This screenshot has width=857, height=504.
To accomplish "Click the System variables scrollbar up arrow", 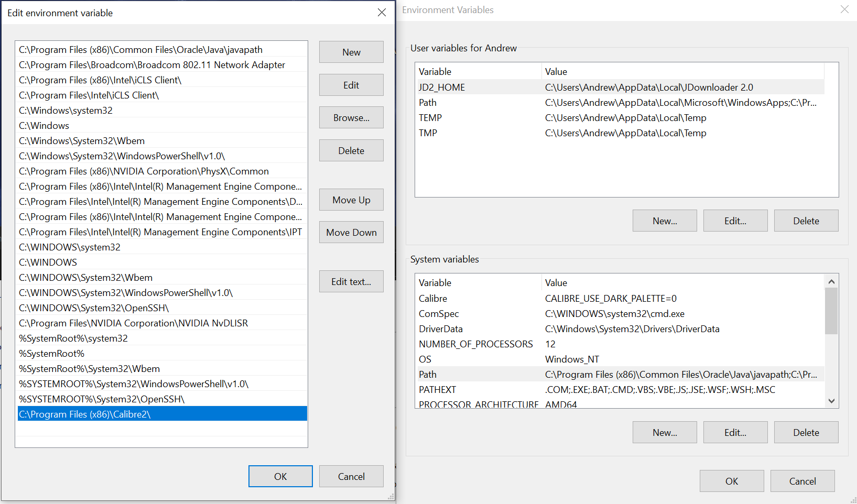I will 831,281.
